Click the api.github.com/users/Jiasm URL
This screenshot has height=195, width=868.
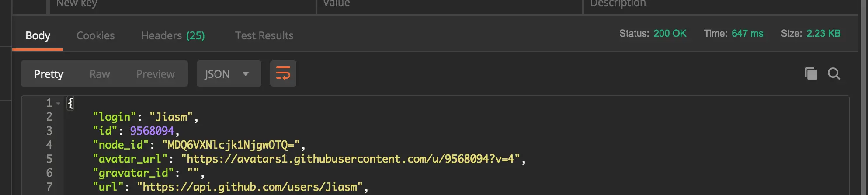[x=250, y=187]
